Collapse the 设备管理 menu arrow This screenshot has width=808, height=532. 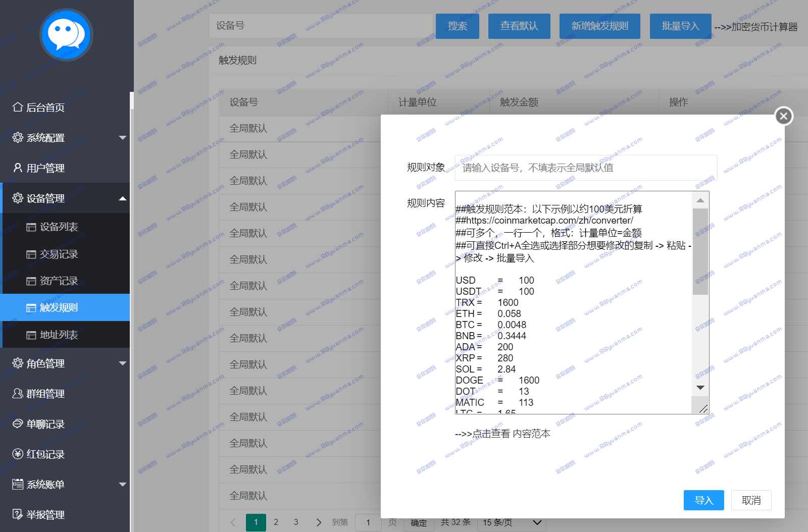point(122,198)
